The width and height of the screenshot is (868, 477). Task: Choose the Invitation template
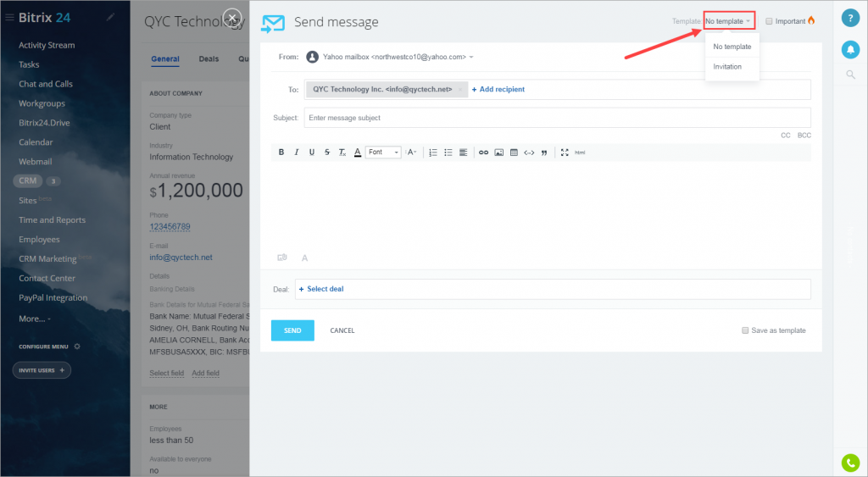point(726,66)
